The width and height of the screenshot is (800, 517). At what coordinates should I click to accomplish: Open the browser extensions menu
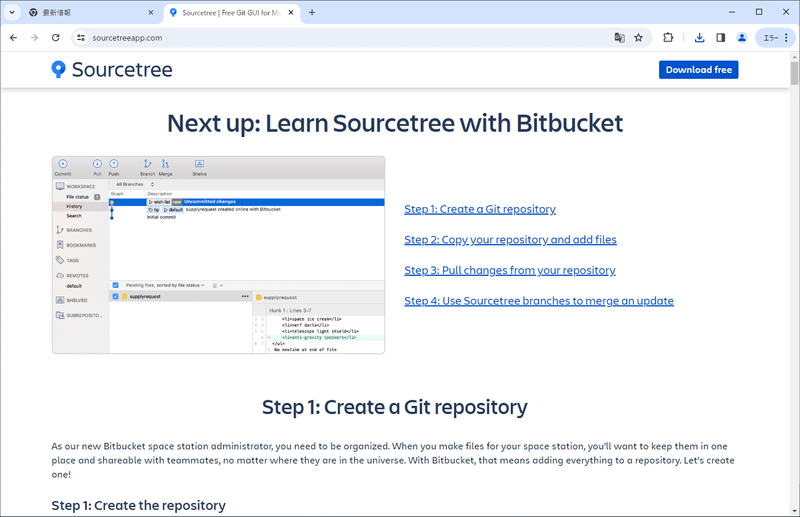click(668, 38)
